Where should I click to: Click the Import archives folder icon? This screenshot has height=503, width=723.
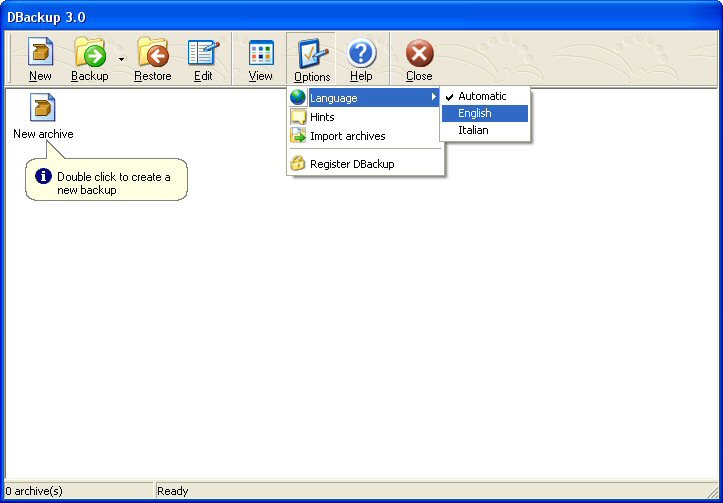[x=298, y=136]
